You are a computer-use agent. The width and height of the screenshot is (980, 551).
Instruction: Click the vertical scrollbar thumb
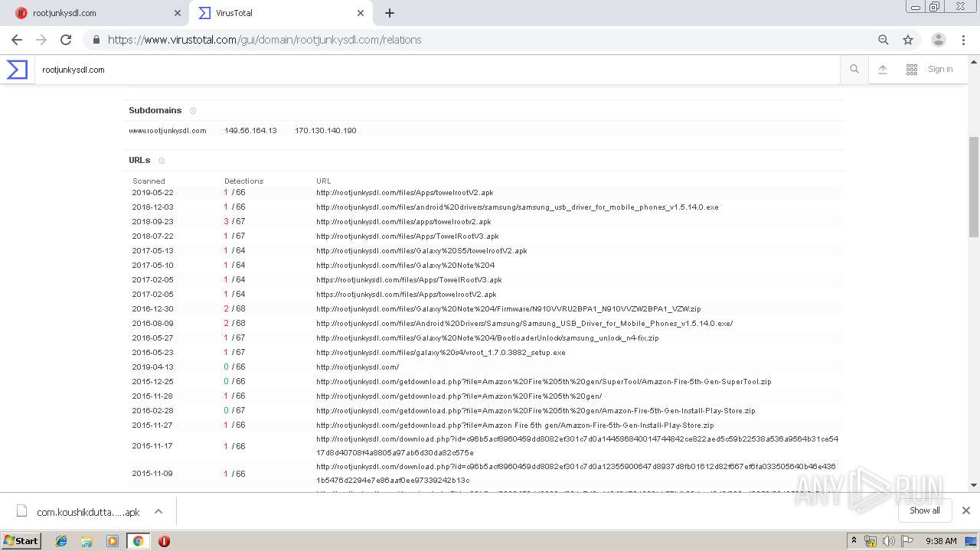pyautogui.click(x=973, y=187)
